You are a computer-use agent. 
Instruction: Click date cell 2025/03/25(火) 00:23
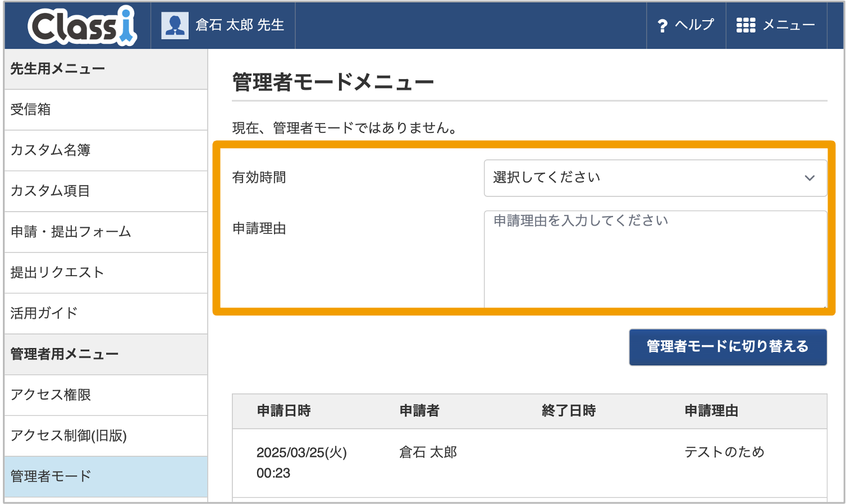[x=301, y=462]
